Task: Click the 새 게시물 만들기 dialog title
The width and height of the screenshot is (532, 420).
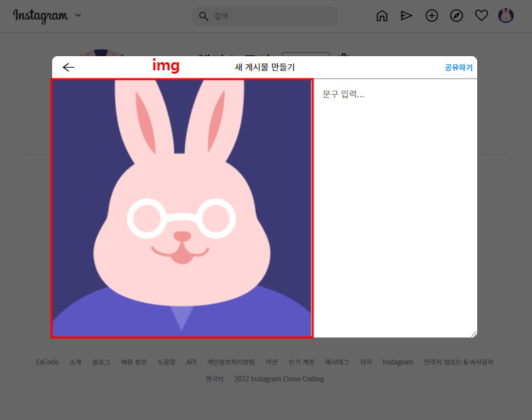Action: 265,67
